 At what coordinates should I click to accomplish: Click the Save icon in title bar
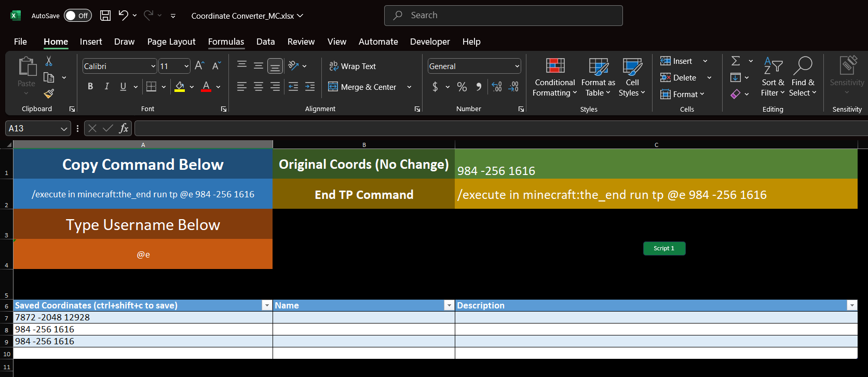105,16
